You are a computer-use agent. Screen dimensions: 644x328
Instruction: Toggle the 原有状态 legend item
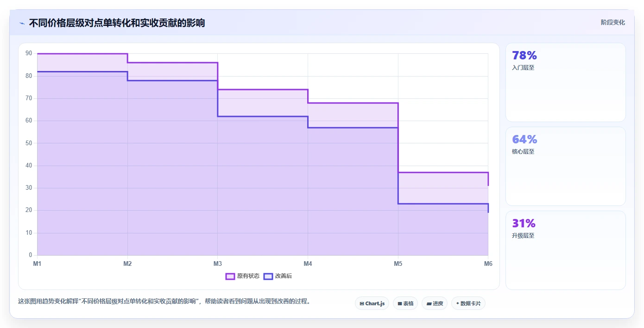click(x=242, y=276)
